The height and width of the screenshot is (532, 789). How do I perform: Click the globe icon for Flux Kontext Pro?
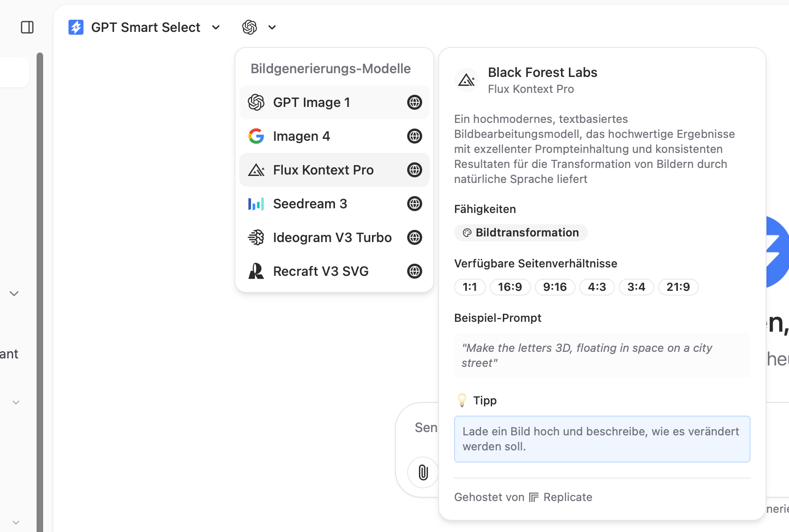(x=415, y=170)
